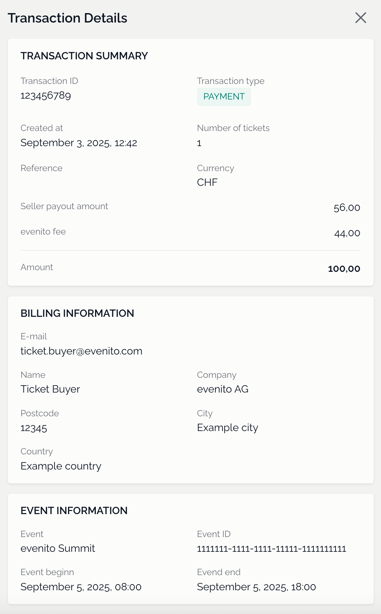Click the Event ID value
Viewport: 381px width, 614px height.
click(271, 549)
